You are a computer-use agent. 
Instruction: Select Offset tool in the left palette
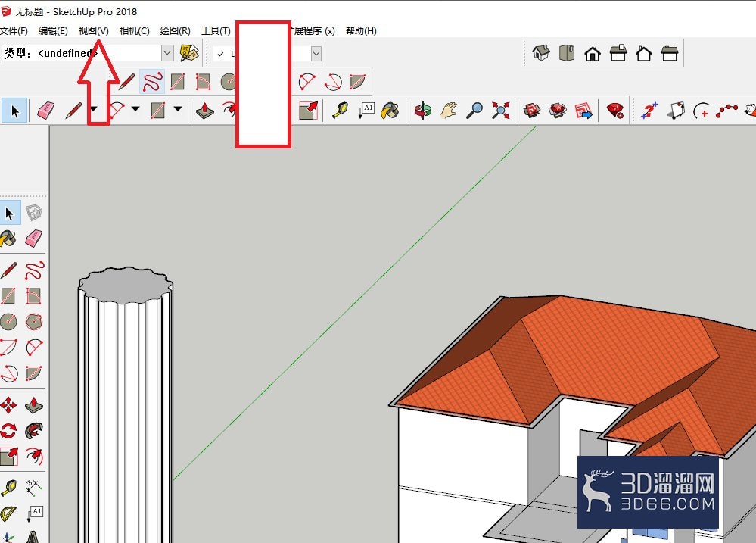(x=34, y=456)
